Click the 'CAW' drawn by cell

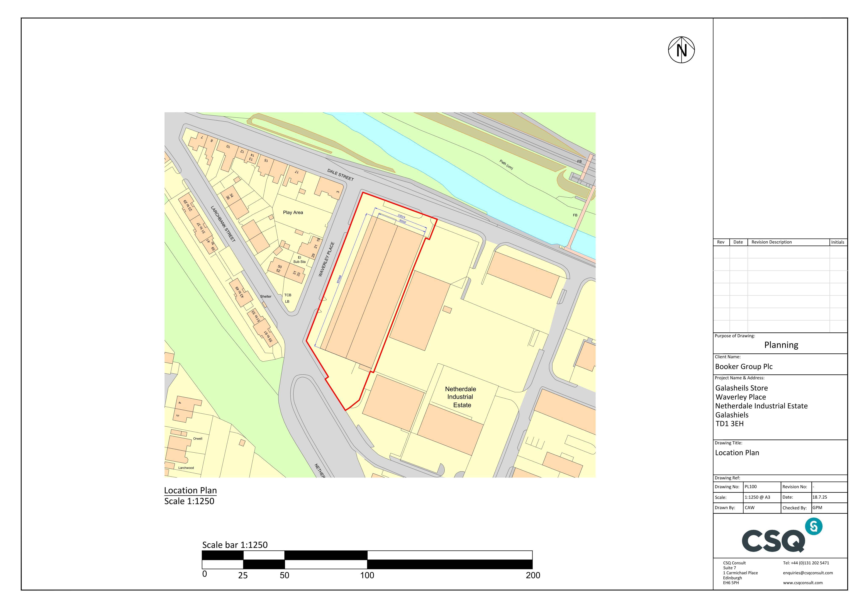tap(762, 508)
